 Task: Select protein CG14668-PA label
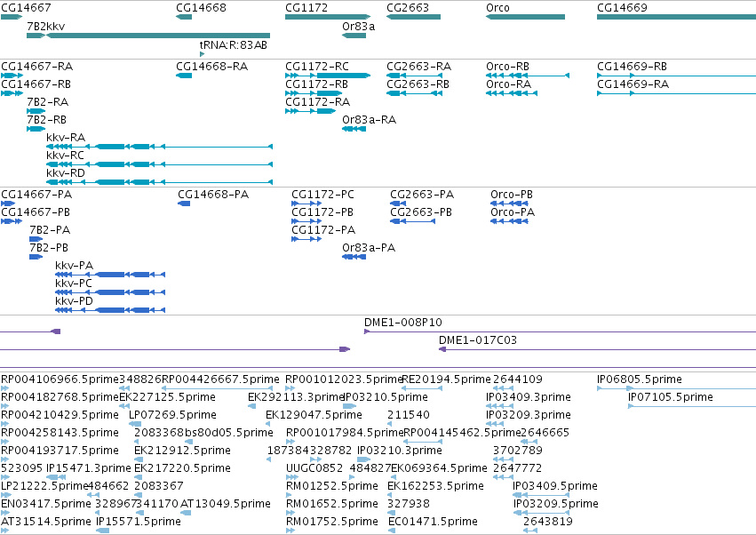[213, 195]
